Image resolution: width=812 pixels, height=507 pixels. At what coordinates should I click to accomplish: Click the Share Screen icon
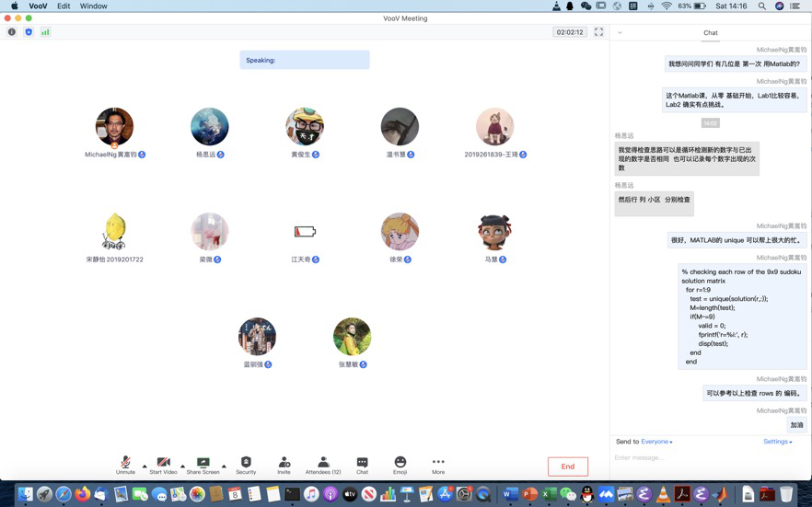(x=203, y=463)
